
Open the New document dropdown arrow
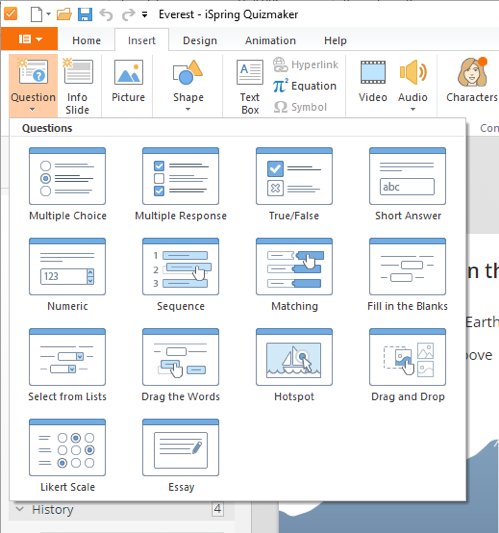[48, 14]
